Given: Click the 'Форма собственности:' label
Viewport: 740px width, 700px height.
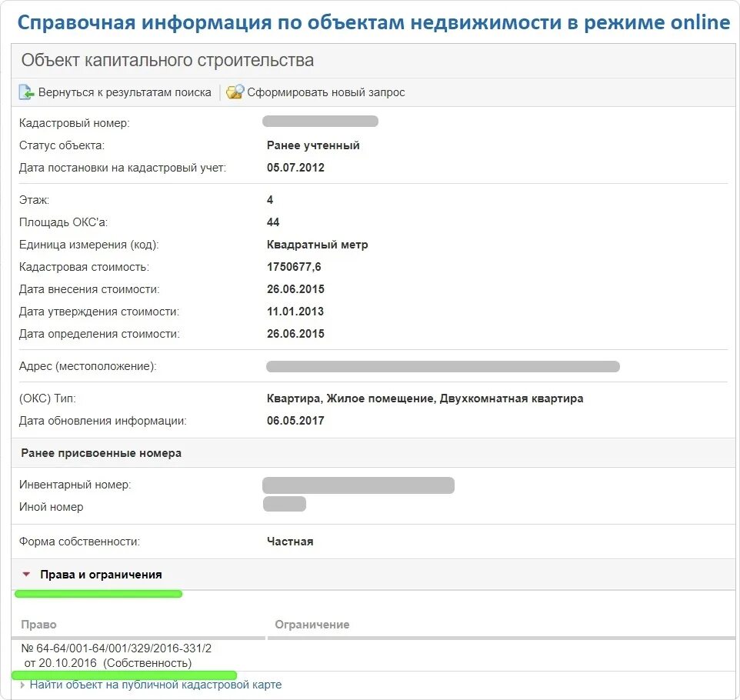Looking at the screenshot, I should pos(80,542).
